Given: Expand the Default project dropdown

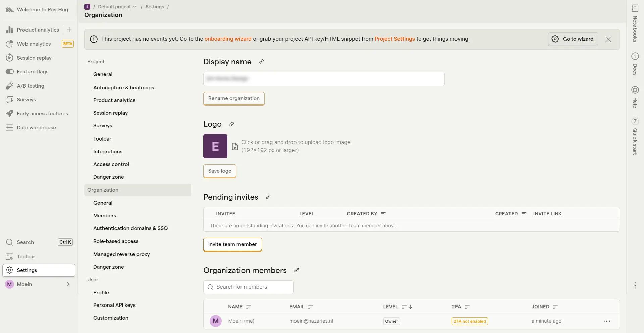Looking at the screenshot, I should [x=117, y=7].
